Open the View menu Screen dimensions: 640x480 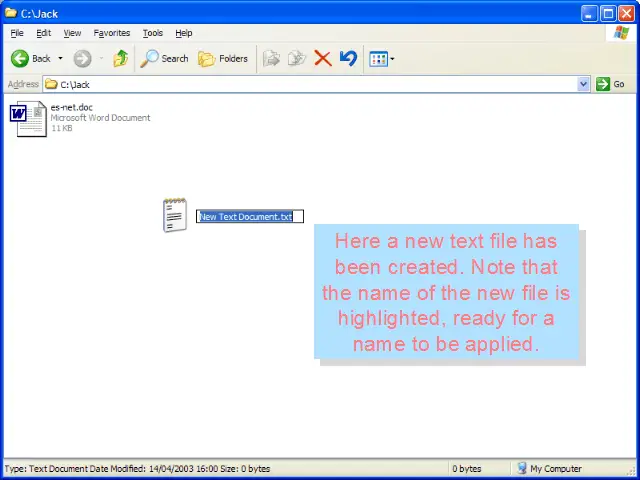(x=72, y=33)
